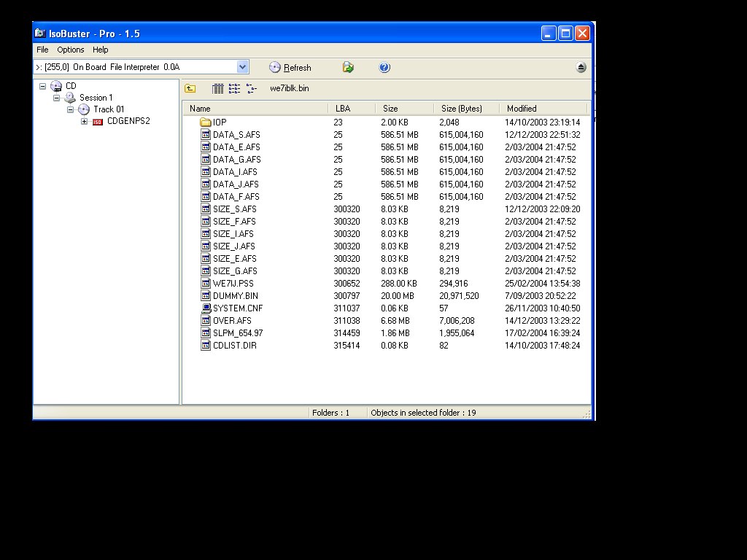
Task: Switch to details list view icon
Action: pos(217,89)
